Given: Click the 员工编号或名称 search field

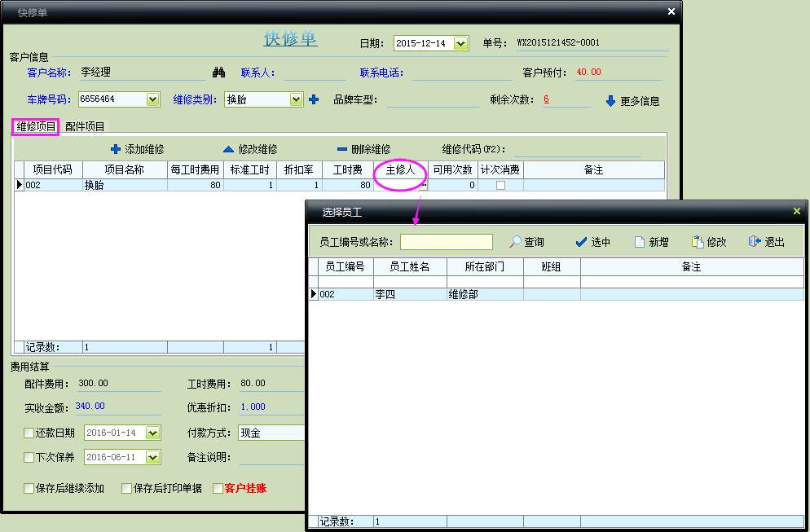Looking at the screenshot, I should [447, 242].
